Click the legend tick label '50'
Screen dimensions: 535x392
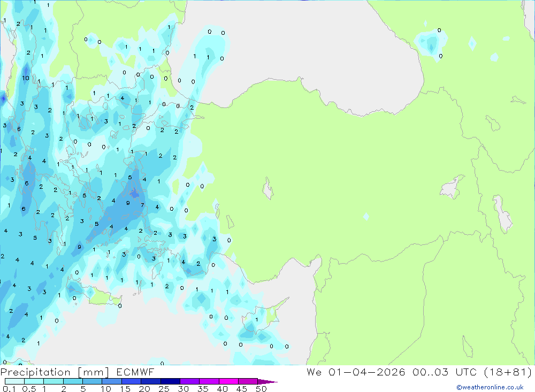(x=262, y=389)
